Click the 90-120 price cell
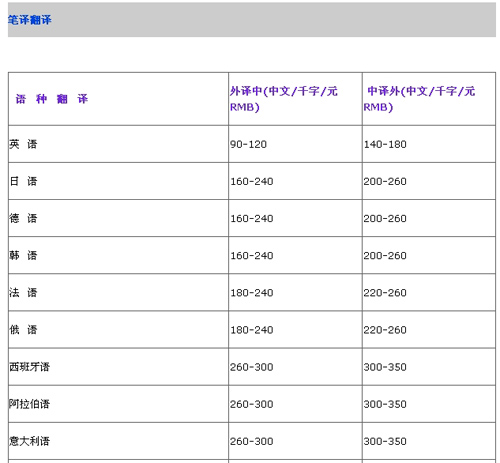 point(248,144)
